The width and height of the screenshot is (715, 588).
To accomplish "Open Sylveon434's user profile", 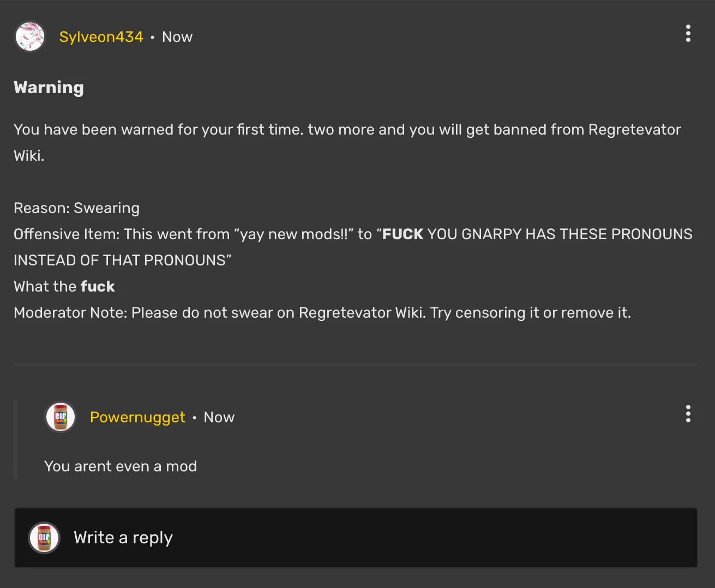I will point(101,37).
